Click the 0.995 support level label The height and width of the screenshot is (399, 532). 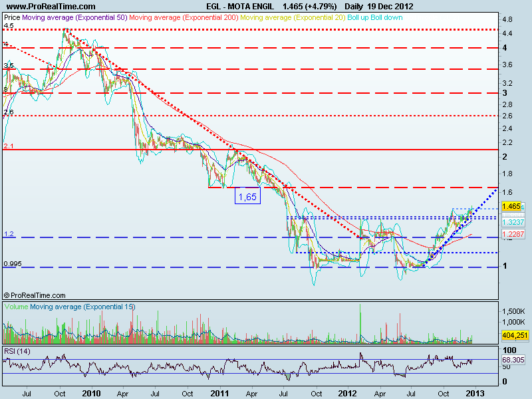(x=13, y=263)
